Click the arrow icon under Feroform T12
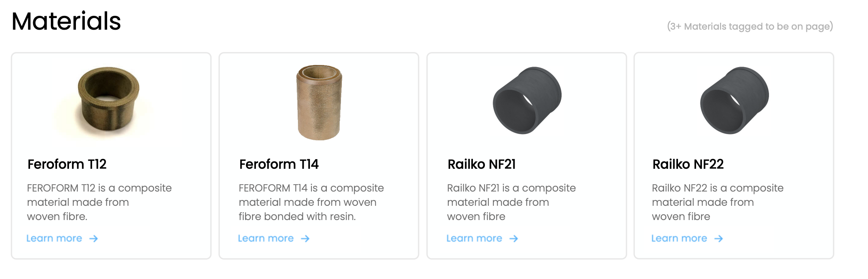The width and height of the screenshot is (868, 279). (x=94, y=239)
